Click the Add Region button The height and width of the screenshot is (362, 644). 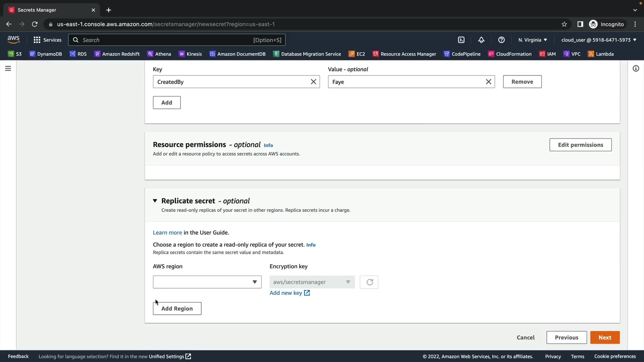(177, 309)
